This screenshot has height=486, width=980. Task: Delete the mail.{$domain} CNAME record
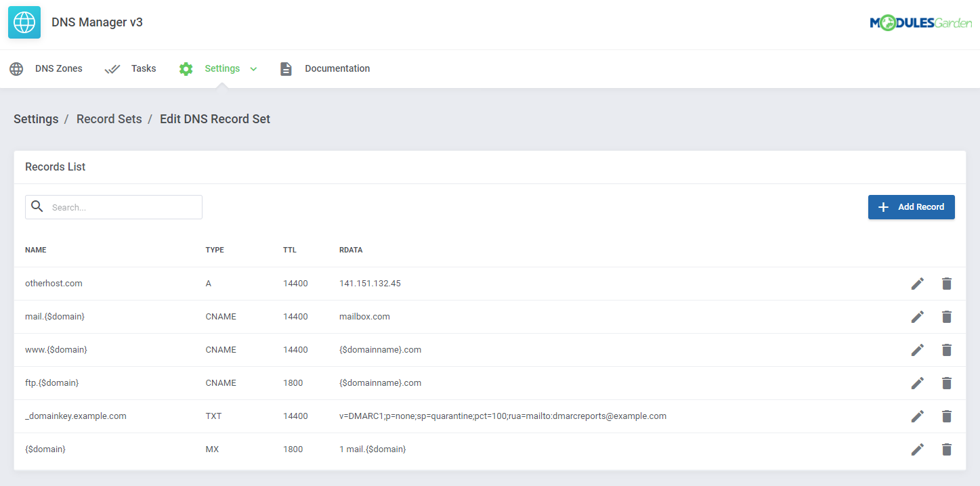[947, 317]
